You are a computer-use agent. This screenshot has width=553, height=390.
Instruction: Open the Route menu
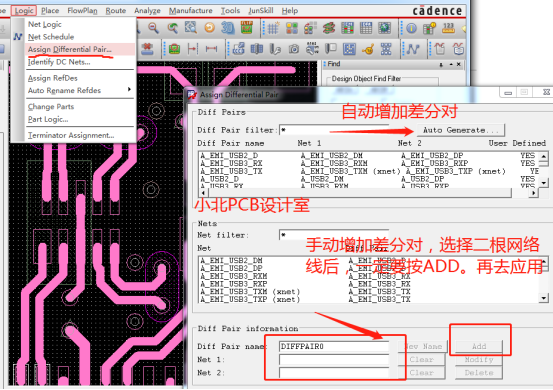(x=116, y=11)
